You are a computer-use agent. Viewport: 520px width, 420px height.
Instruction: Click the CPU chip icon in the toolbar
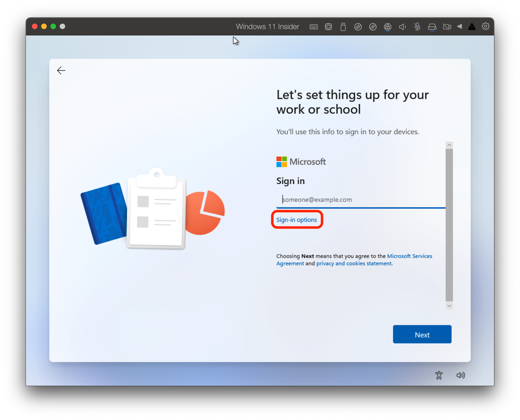pos(328,27)
